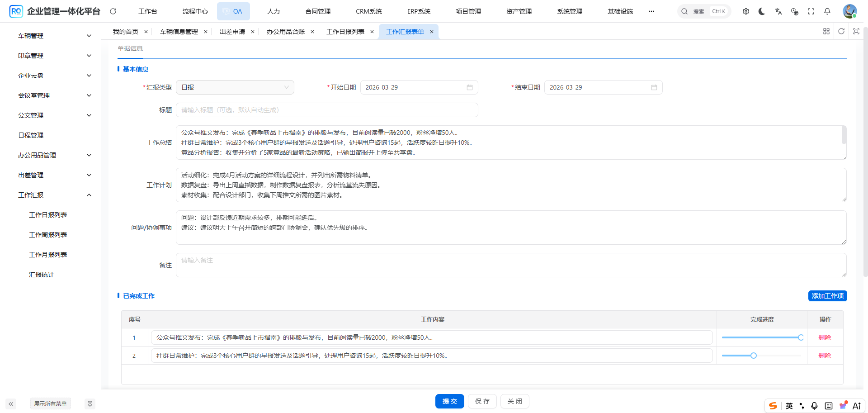
Task: Click the refresh icon beside platform title
Action: tap(113, 11)
